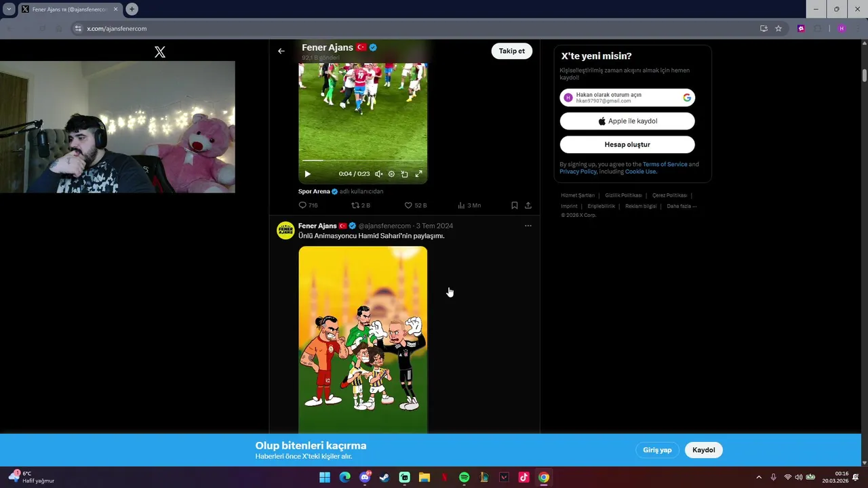Click the X logo

[x=160, y=52]
